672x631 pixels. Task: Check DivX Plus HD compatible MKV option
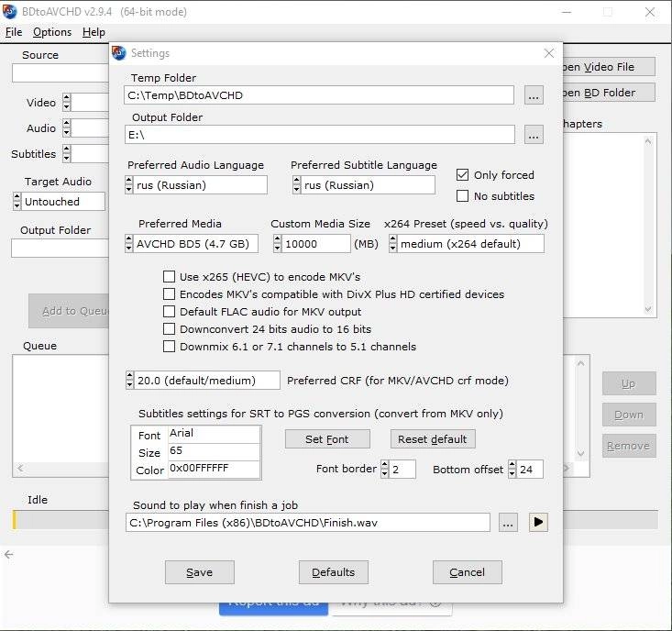tap(170, 294)
